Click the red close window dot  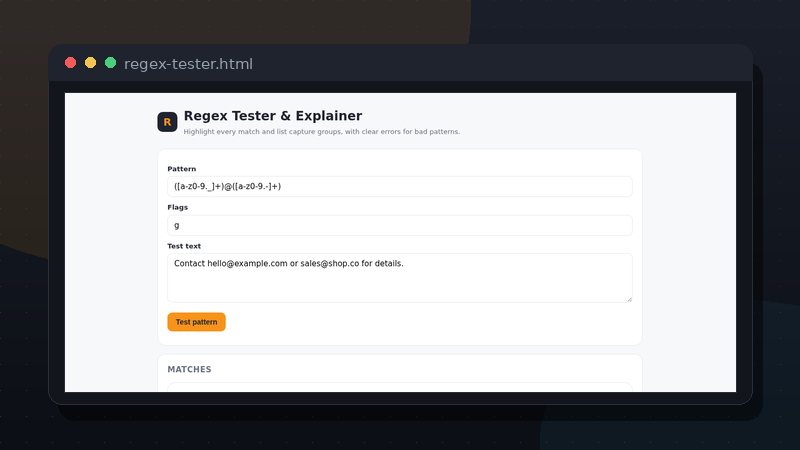coord(70,63)
